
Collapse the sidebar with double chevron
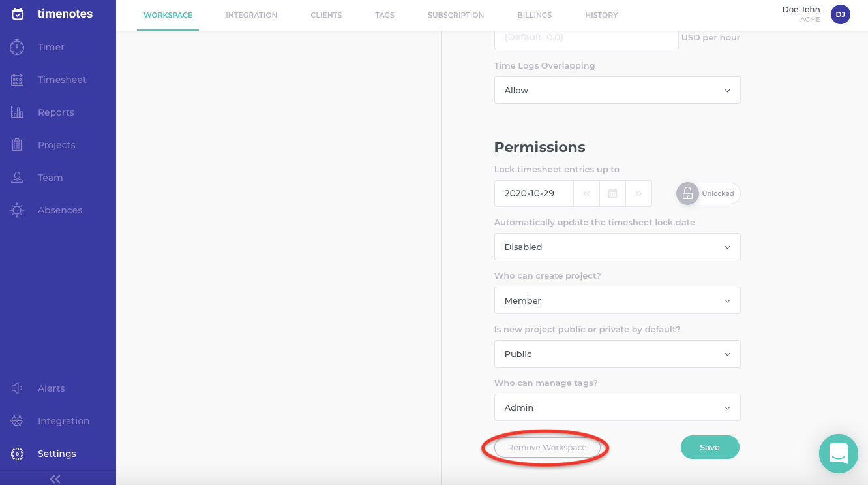click(x=55, y=479)
